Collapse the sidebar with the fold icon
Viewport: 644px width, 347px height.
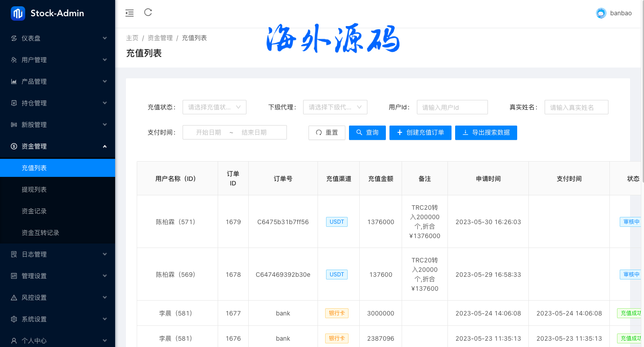click(x=130, y=13)
